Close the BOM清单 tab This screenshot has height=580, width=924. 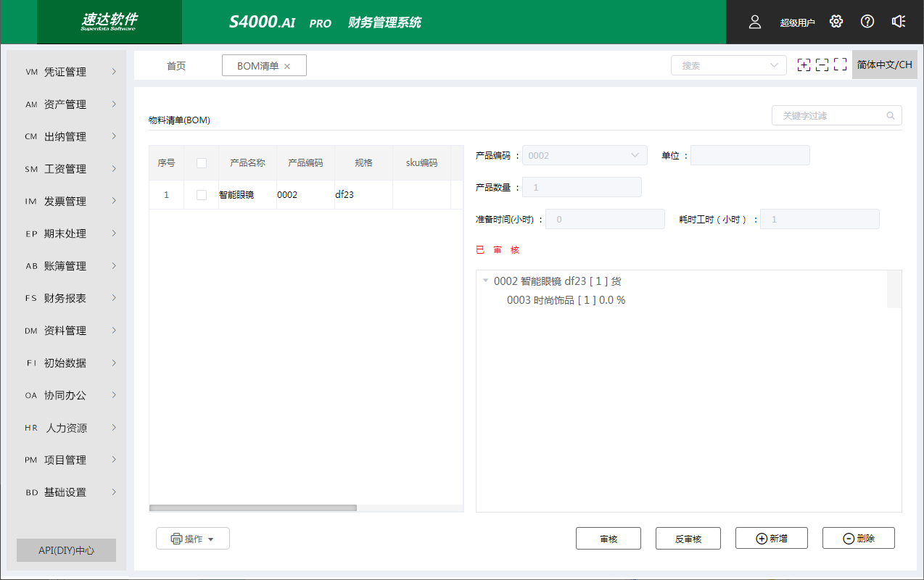pos(287,66)
